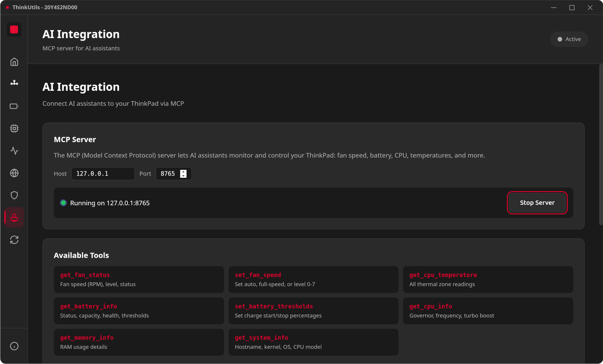Select the get_cpu_temperature tool card
The width and height of the screenshot is (603, 364).
coord(488,279)
